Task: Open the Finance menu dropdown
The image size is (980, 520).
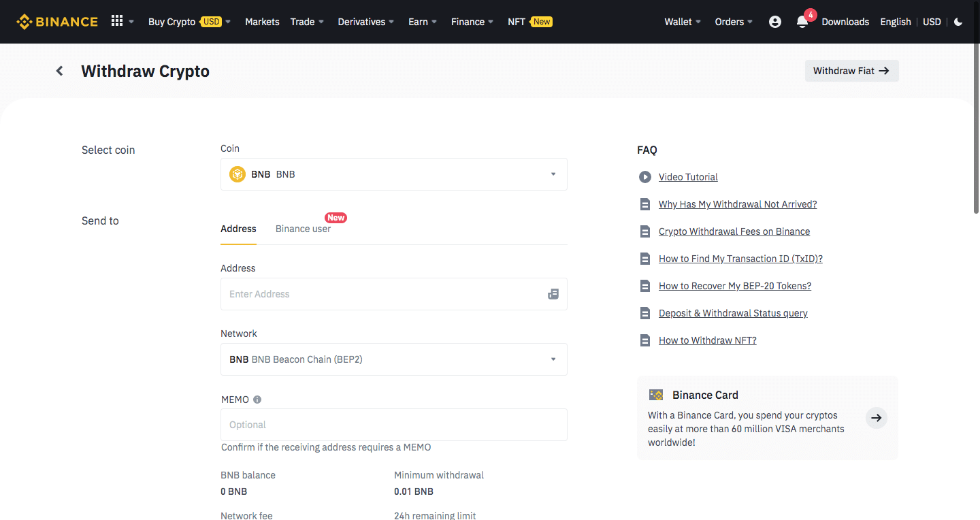Action: [472, 22]
